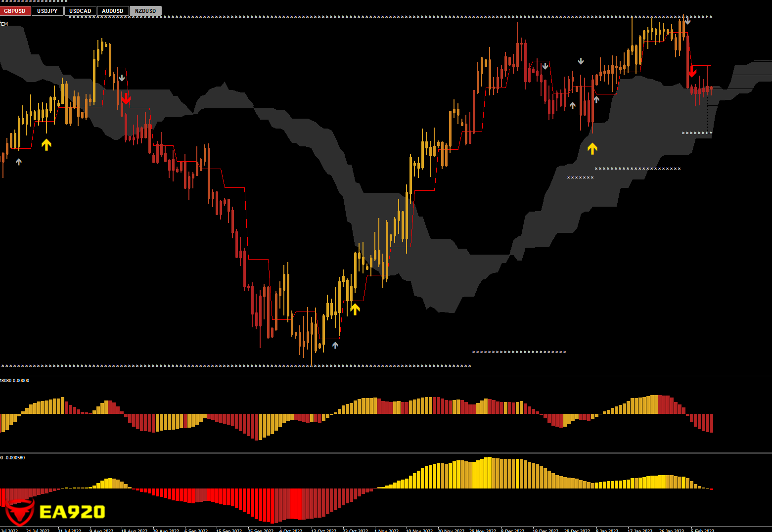Screen dimensions: 772x532
Task: Click the rightmost red down arrow
Action: point(692,72)
